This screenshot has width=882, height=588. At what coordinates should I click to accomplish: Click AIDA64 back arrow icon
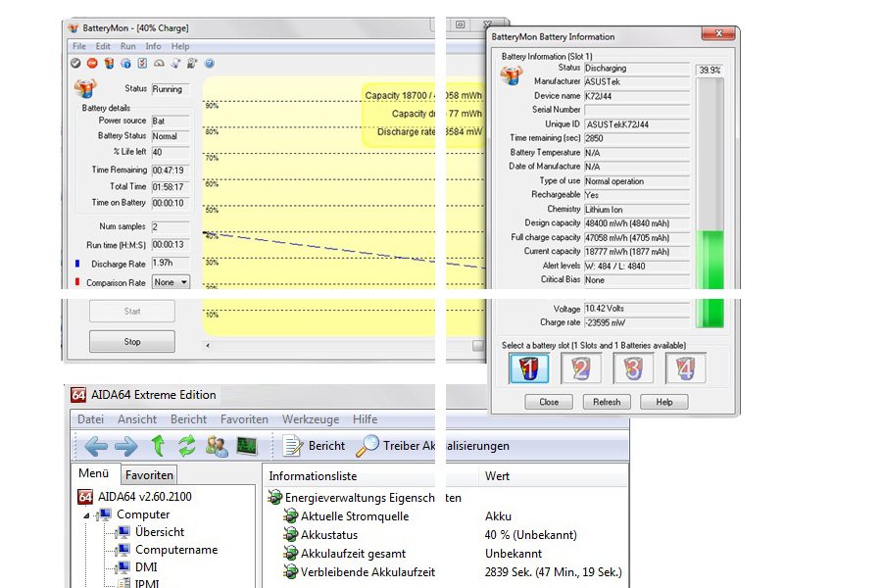click(x=96, y=446)
